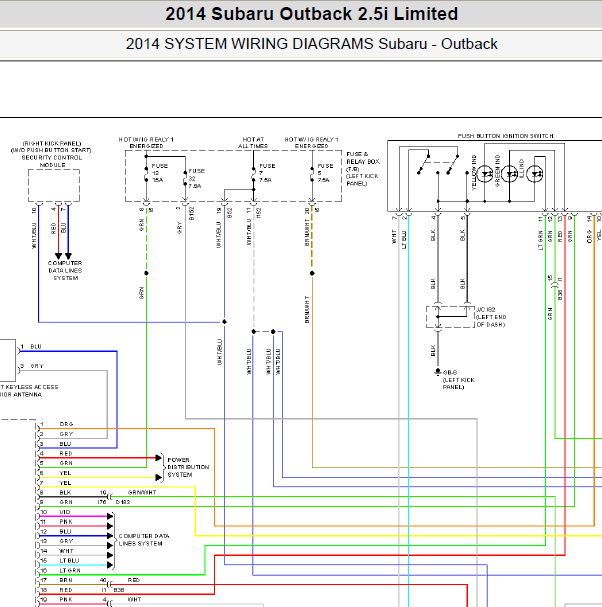The height and width of the screenshot is (607, 602).
Task: Click the 'YELLOW IND' LED symbol
Action: [484, 174]
